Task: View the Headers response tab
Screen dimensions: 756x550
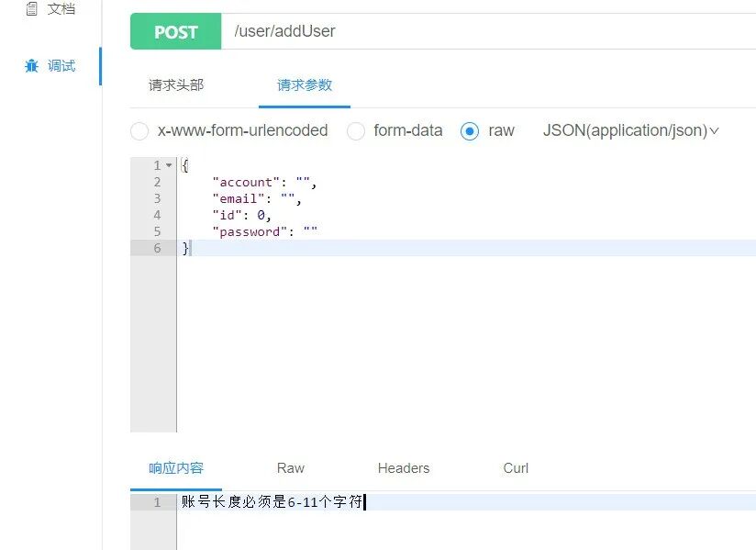Action: 403,468
